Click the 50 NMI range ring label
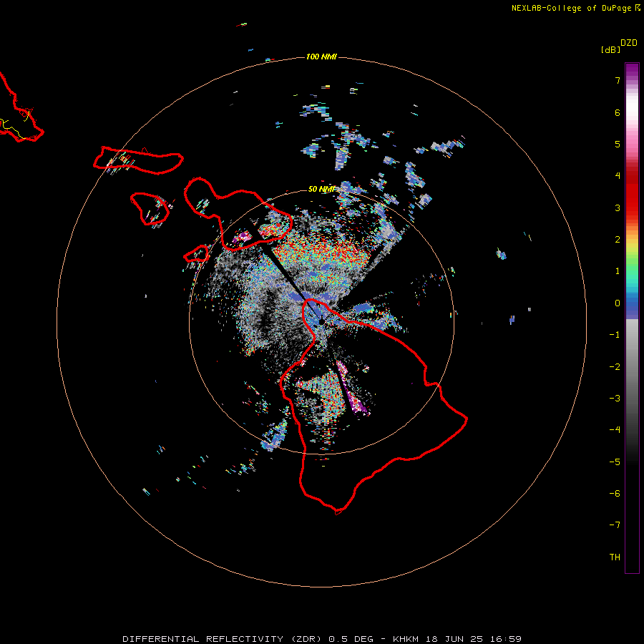The image size is (644, 644). coord(321,189)
